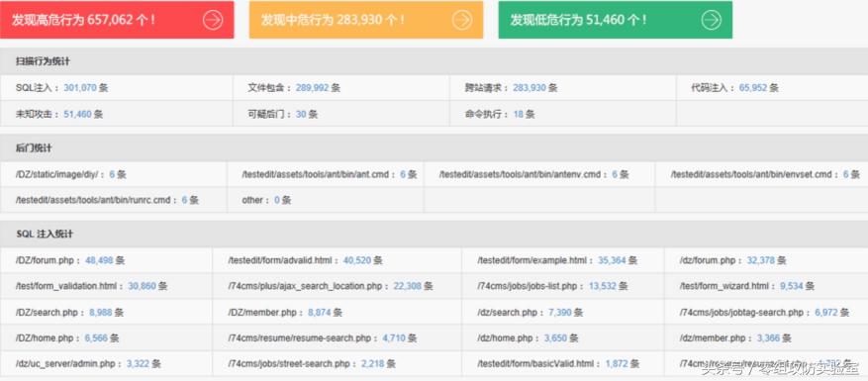Open /DZ/home.php count 6,566
This screenshot has width=868, height=381.
pyautogui.click(x=96, y=337)
